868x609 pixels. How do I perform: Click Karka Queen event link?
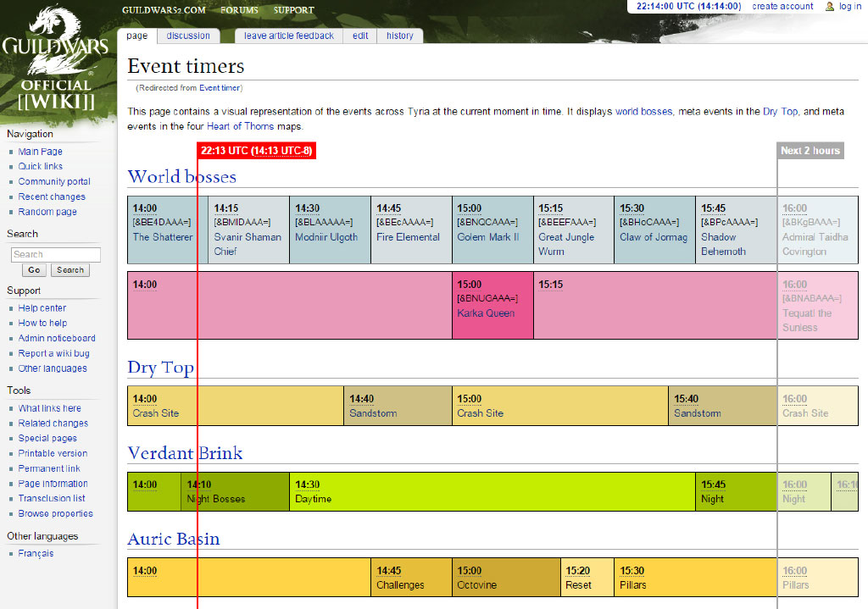[486, 313]
